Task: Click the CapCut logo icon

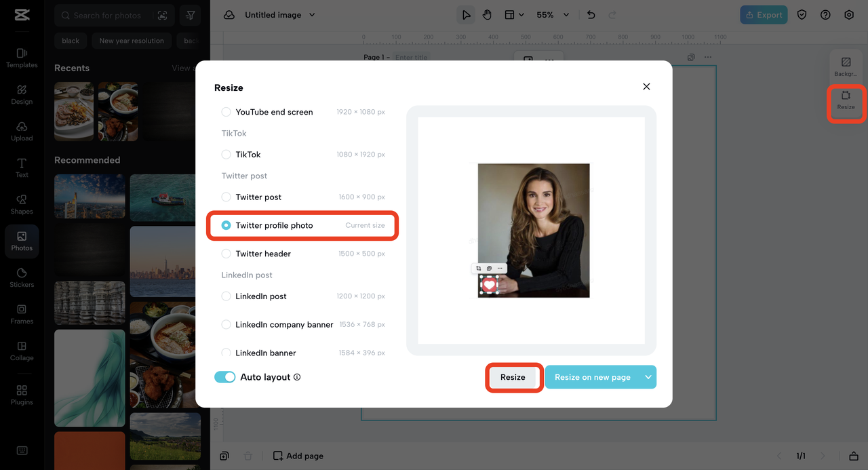Action: coord(22,15)
